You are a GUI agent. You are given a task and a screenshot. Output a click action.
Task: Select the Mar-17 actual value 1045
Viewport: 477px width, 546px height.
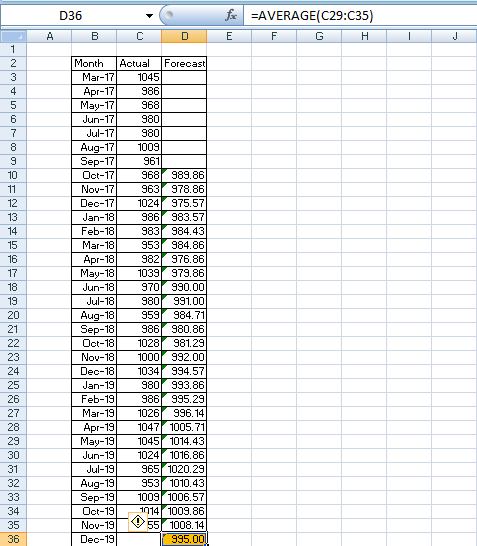tap(139, 77)
